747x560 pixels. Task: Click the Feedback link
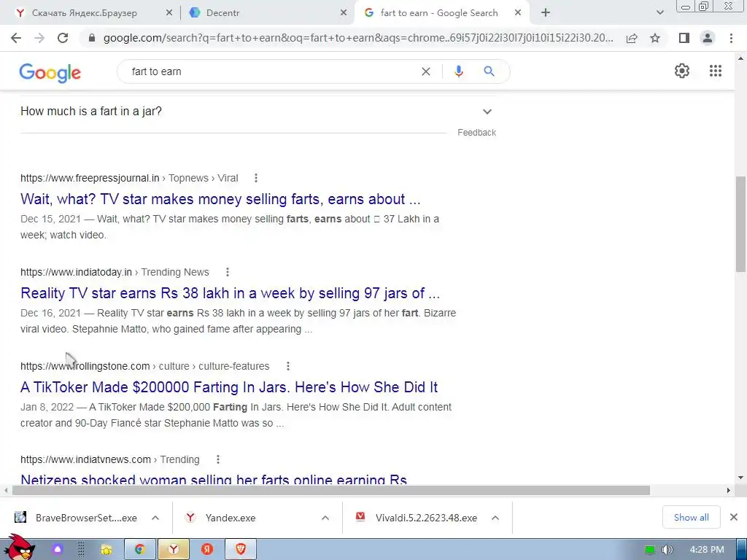pos(476,133)
